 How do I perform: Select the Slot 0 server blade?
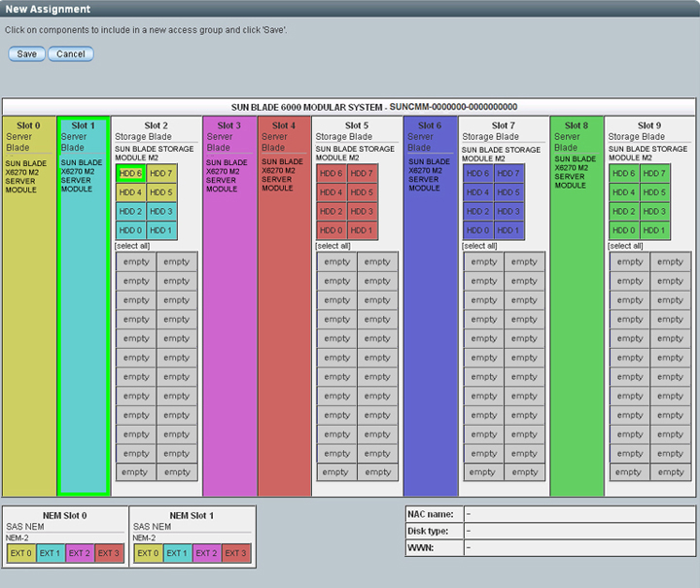pyautogui.click(x=29, y=306)
